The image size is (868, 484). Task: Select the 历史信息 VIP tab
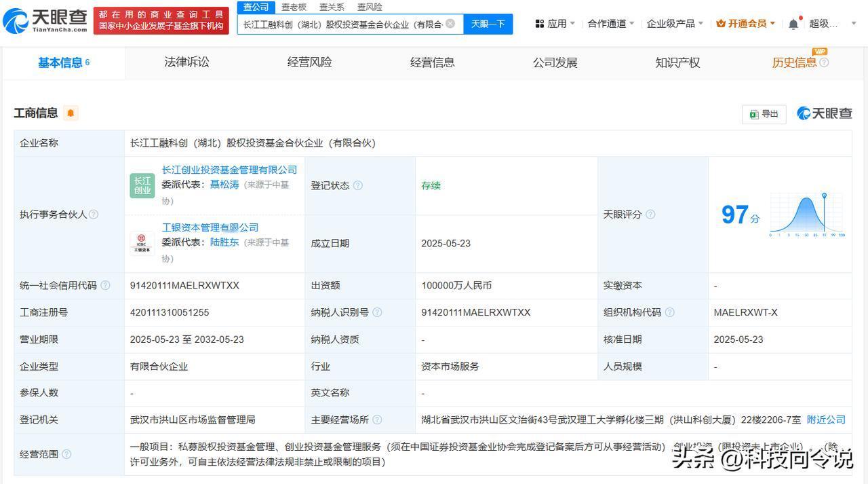click(x=795, y=62)
